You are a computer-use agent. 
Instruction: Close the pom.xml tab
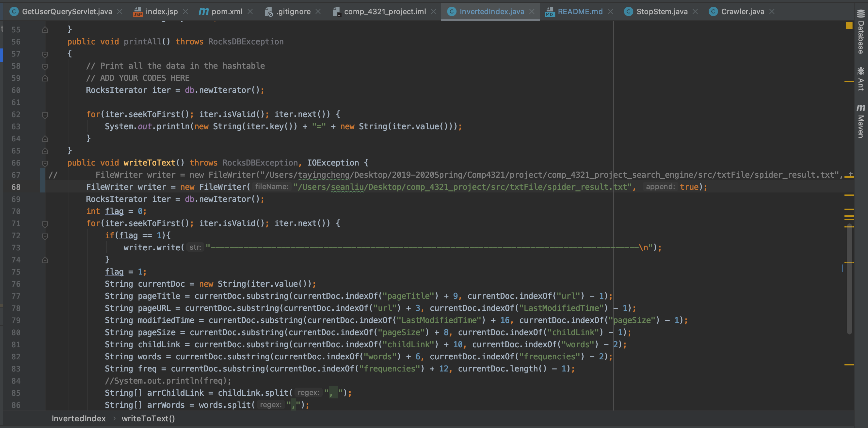(x=250, y=11)
